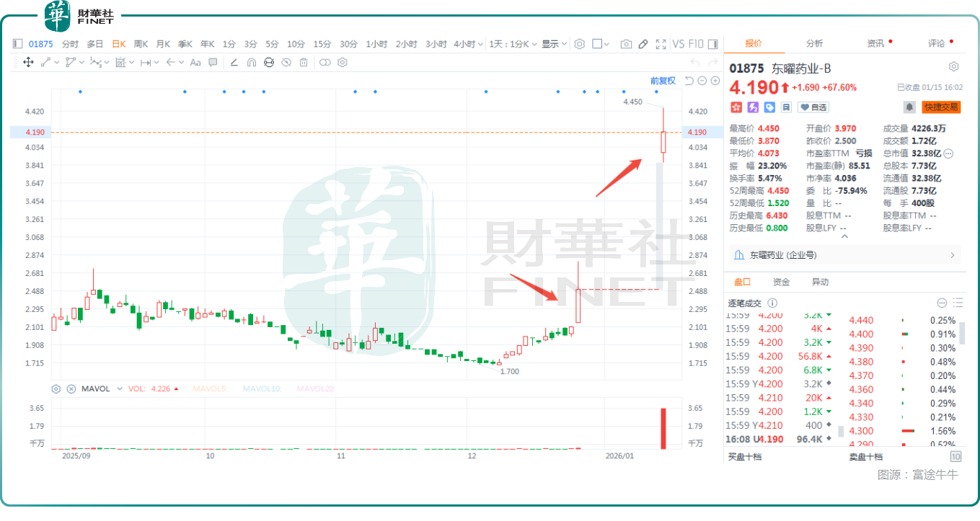Image resolution: width=980 pixels, height=521 pixels.
Task: Click the price alert bell icon
Action: (x=910, y=107)
